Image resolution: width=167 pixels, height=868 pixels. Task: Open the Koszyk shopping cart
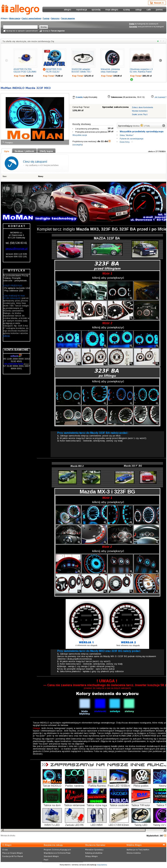point(157,3)
